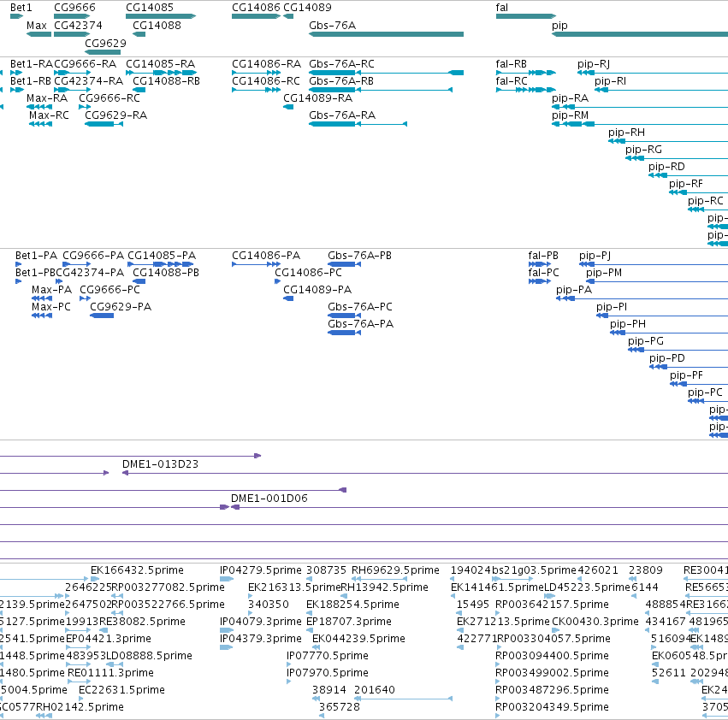Screen dimensions: 728x720
Task: Open transcript CG42374-RA label
Action: 89,81
